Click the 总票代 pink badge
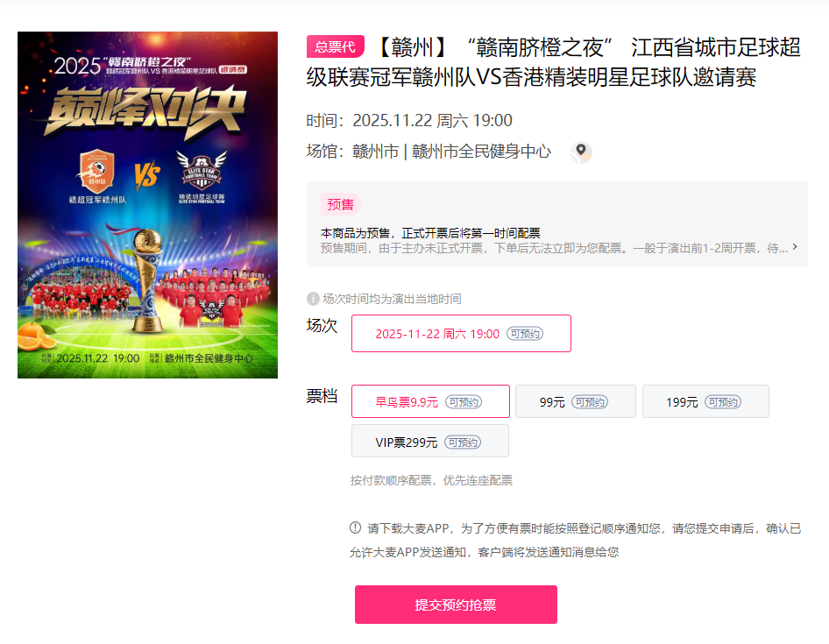This screenshot has width=829, height=644. (x=336, y=46)
